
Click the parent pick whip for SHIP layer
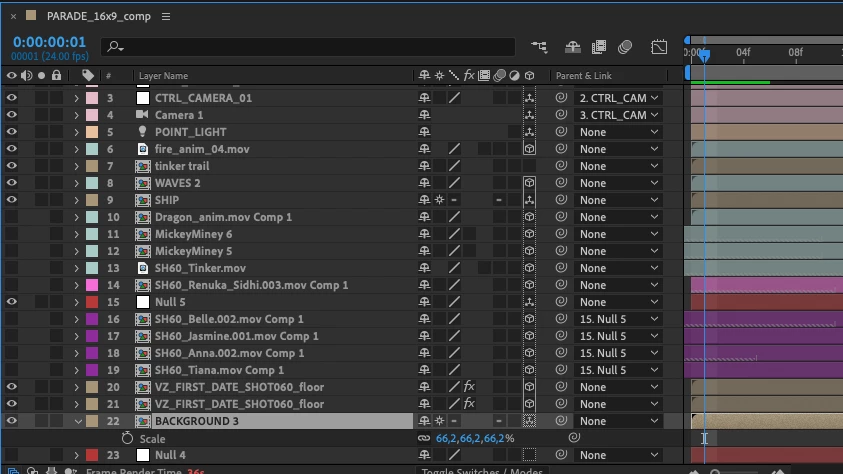pyautogui.click(x=561, y=200)
